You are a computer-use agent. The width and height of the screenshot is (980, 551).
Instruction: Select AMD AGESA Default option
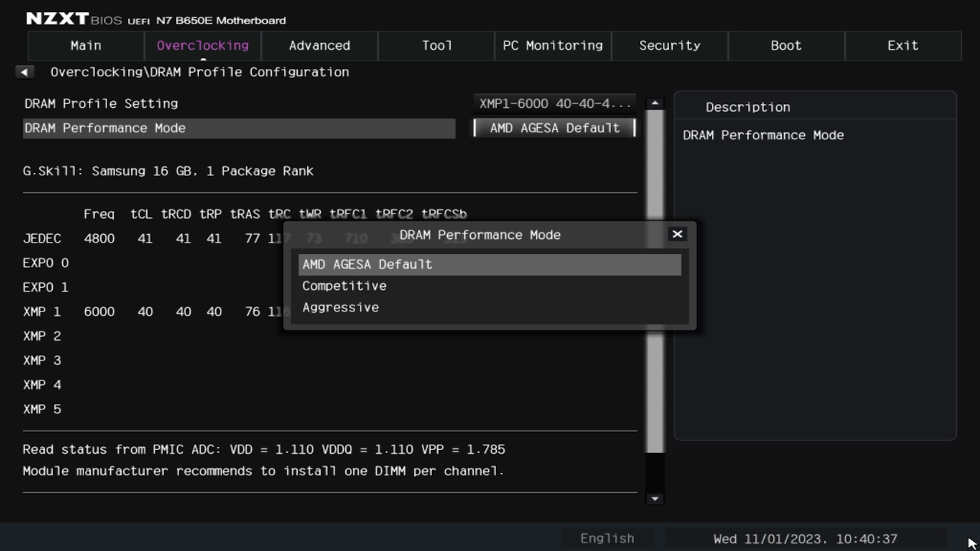tap(489, 264)
